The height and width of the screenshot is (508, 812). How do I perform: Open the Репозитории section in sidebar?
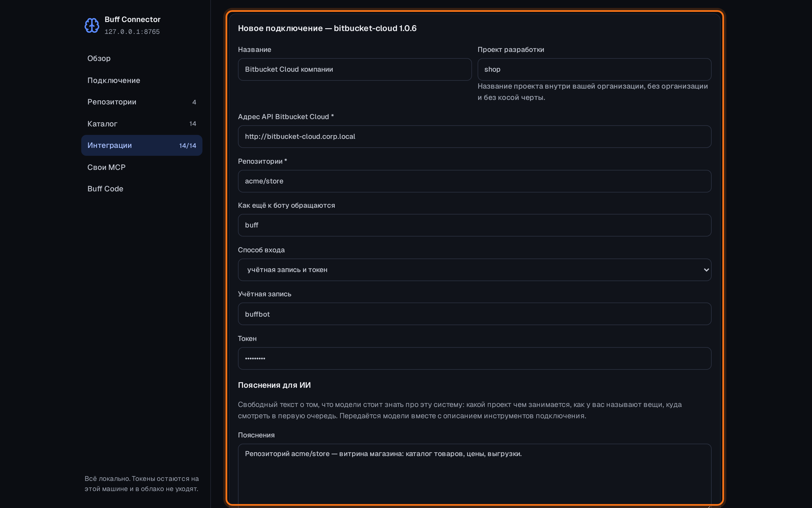tap(142, 102)
